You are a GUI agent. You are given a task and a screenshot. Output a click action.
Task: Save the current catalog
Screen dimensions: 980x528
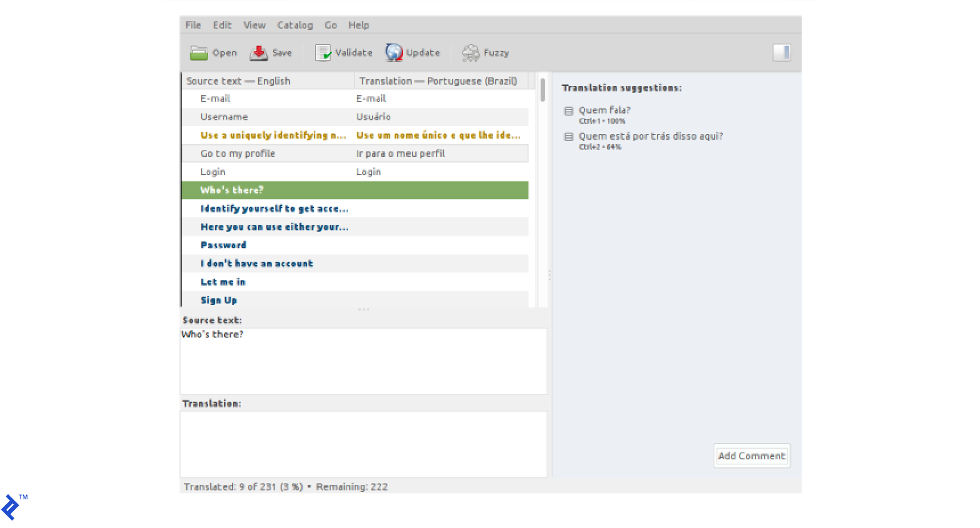(272, 52)
